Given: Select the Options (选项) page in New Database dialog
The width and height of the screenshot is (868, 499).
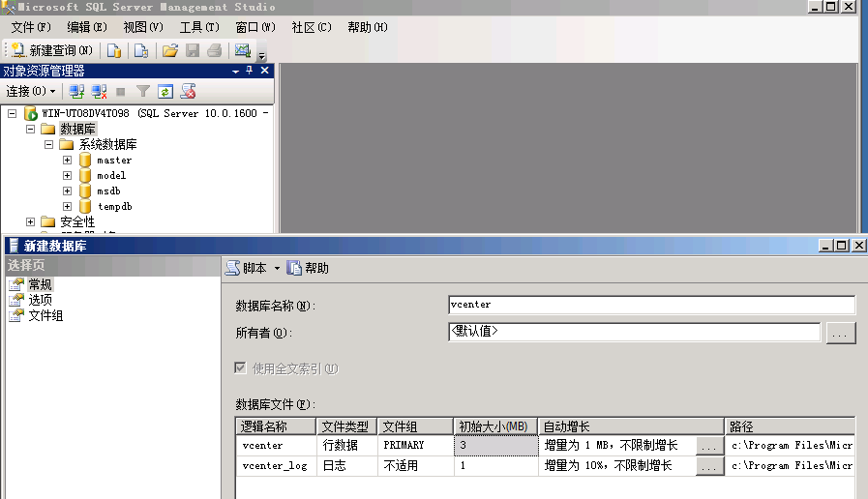Looking at the screenshot, I should click(x=40, y=300).
